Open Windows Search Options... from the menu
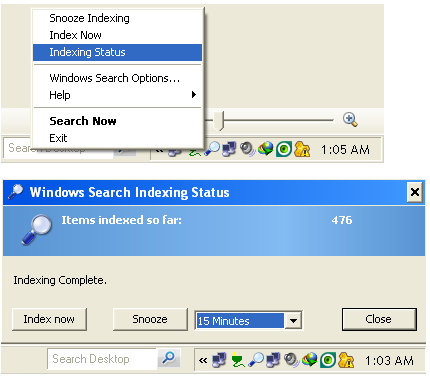Viewport: 430px width, 378px height. [117, 78]
